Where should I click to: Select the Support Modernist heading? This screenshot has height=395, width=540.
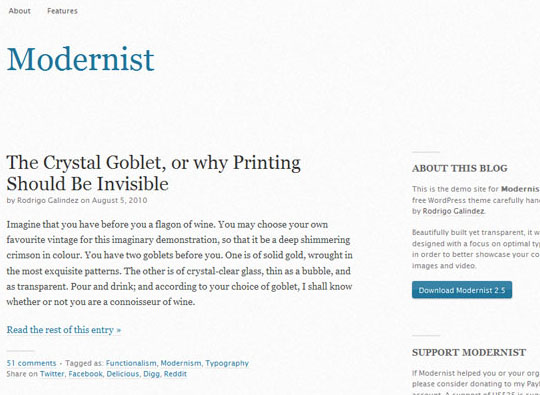pos(469,352)
